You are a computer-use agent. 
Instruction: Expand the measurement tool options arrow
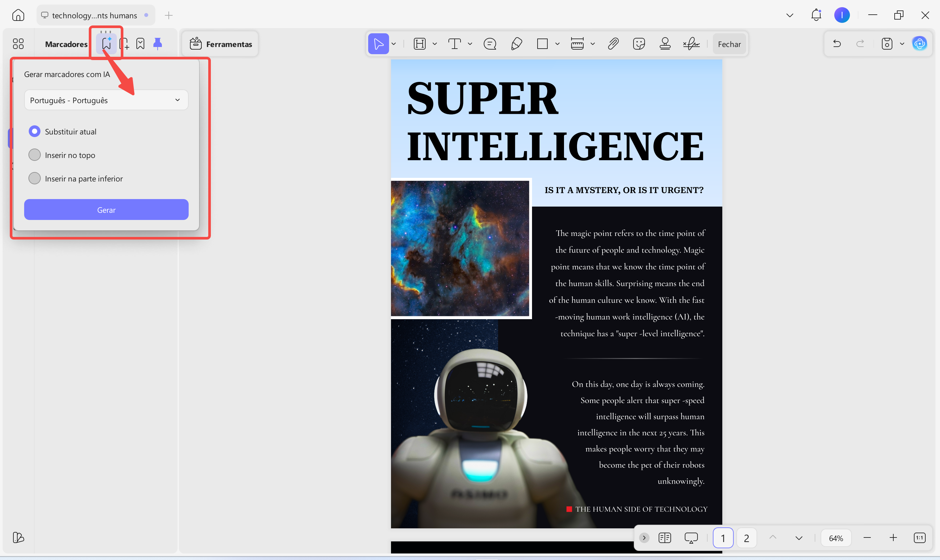coord(592,44)
